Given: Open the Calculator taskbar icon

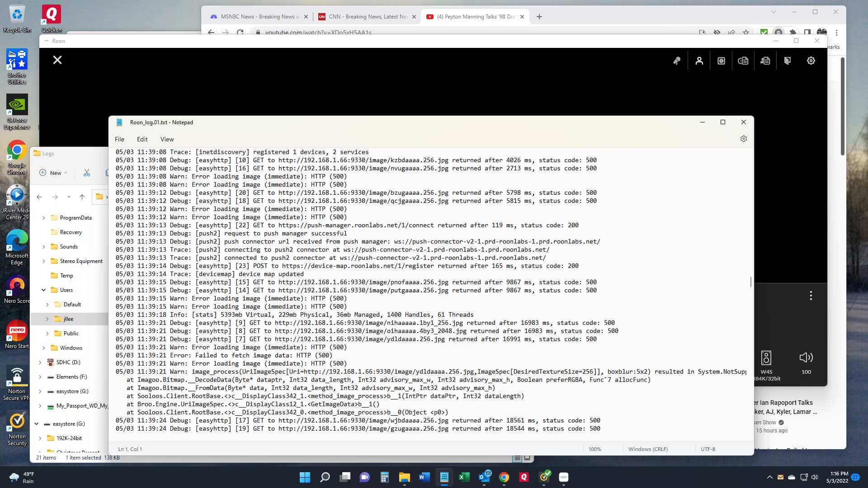Looking at the screenshot, I should coord(384,477).
